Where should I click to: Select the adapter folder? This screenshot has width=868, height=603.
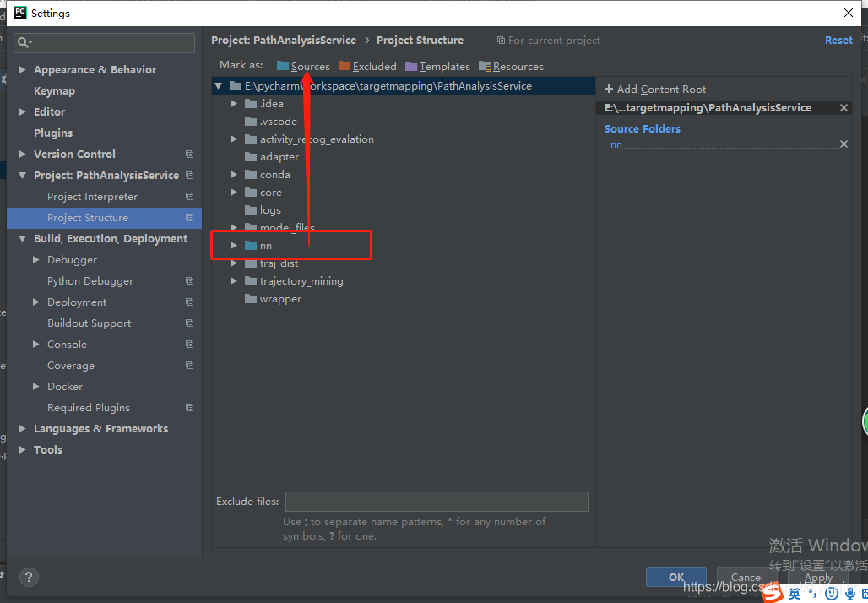(272, 157)
